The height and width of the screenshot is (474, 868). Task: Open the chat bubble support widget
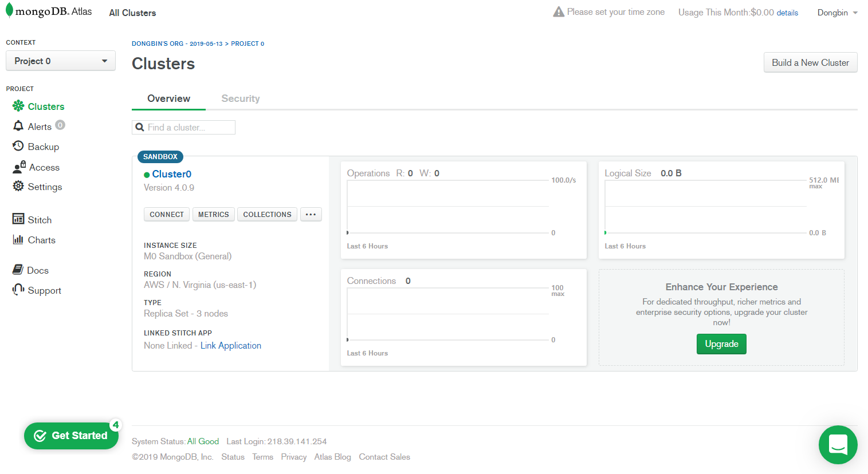[838, 445]
